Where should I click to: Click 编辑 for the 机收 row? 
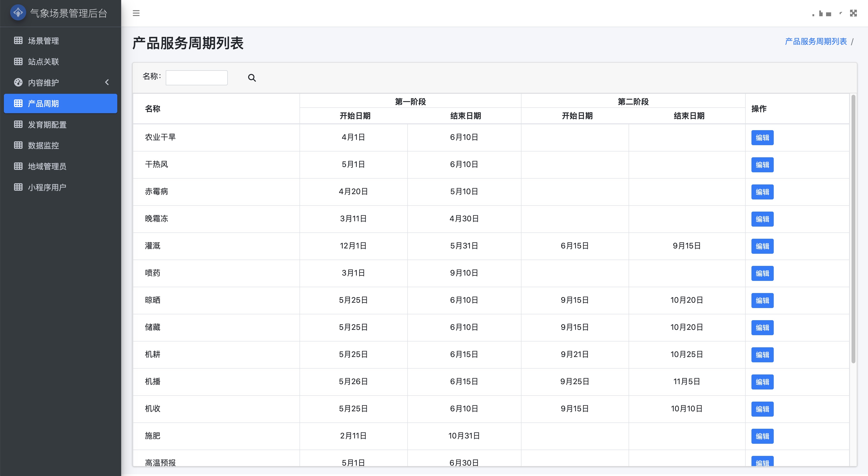pyautogui.click(x=762, y=409)
